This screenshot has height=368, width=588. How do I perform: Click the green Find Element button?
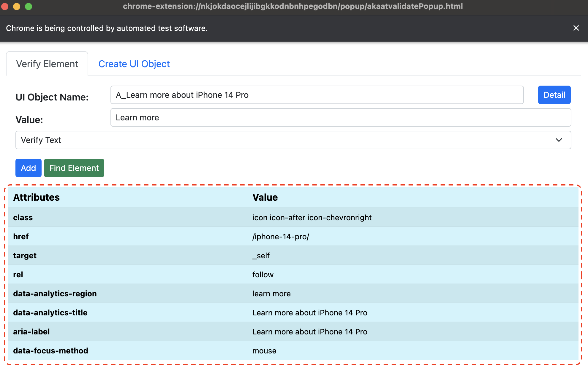click(74, 168)
